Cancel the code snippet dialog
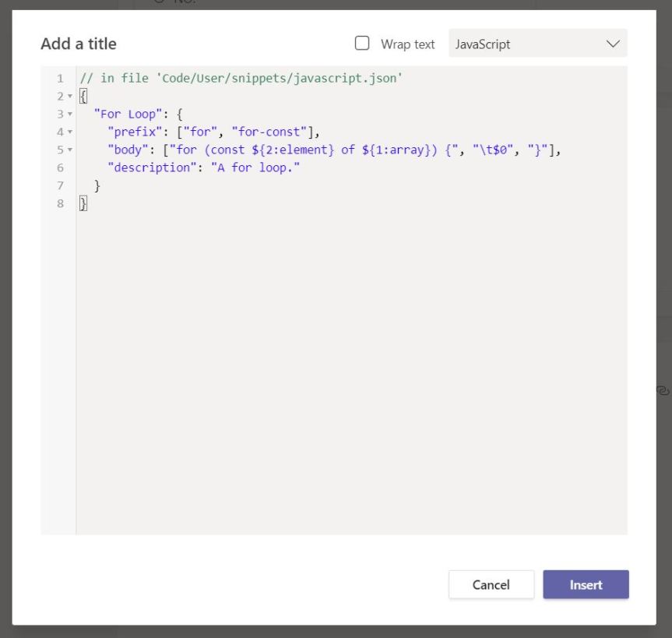The image size is (672, 638). click(x=491, y=584)
